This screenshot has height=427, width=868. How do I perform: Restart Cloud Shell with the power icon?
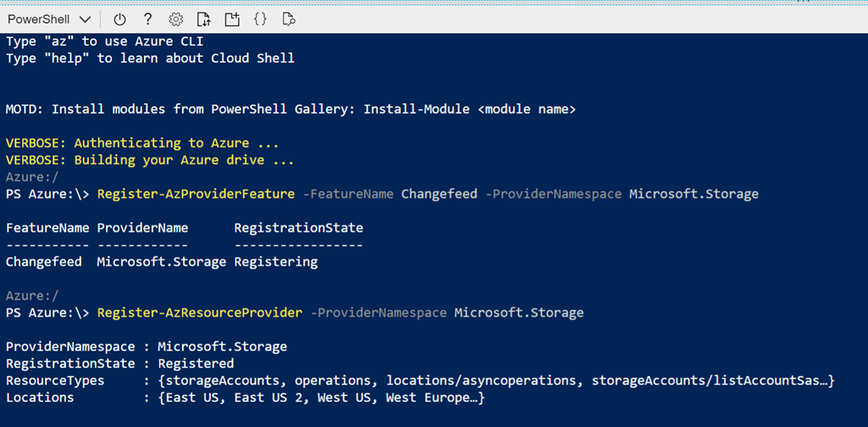click(x=120, y=19)
